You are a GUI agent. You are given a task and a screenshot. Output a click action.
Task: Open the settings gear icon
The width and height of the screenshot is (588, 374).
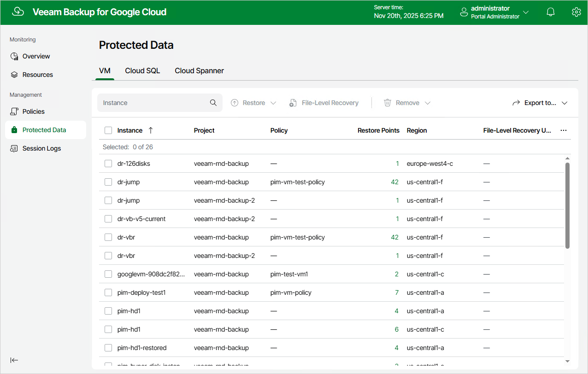click(x=576, y=12)
